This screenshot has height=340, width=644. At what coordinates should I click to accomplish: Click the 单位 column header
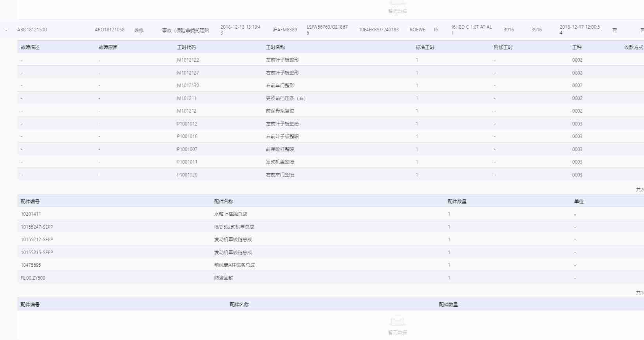coord(579,202)
